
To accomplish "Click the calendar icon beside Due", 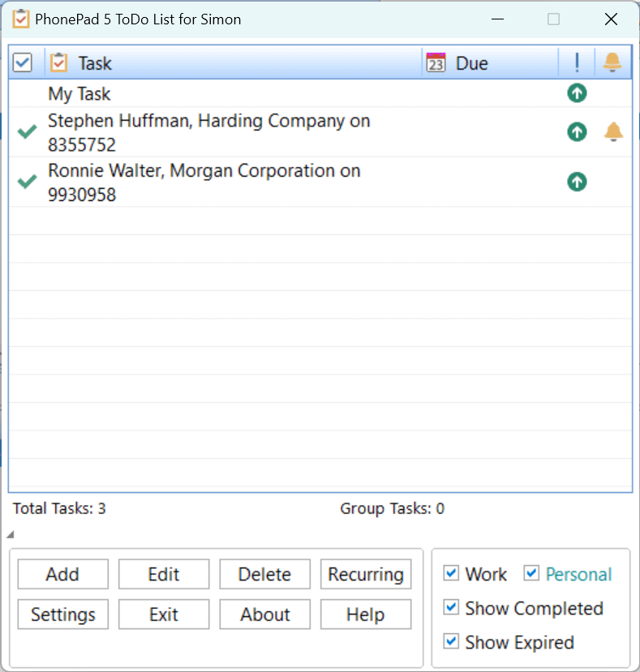I will pos(436,62).
